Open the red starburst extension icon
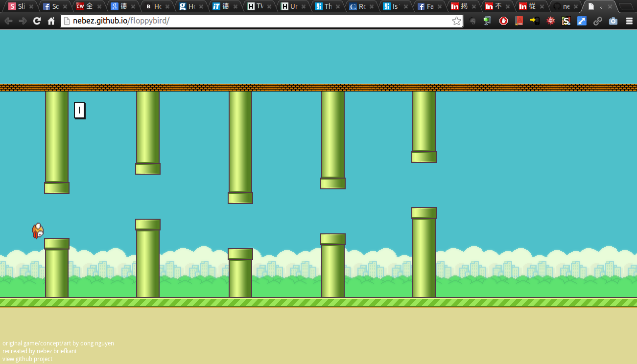637x364 pixels. tap(550, 21)
